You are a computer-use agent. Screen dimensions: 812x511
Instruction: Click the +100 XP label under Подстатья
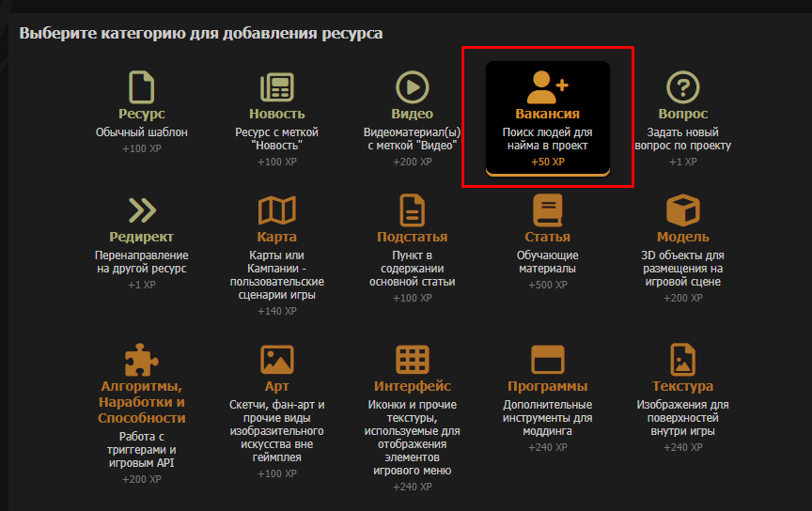click(413, 298)
